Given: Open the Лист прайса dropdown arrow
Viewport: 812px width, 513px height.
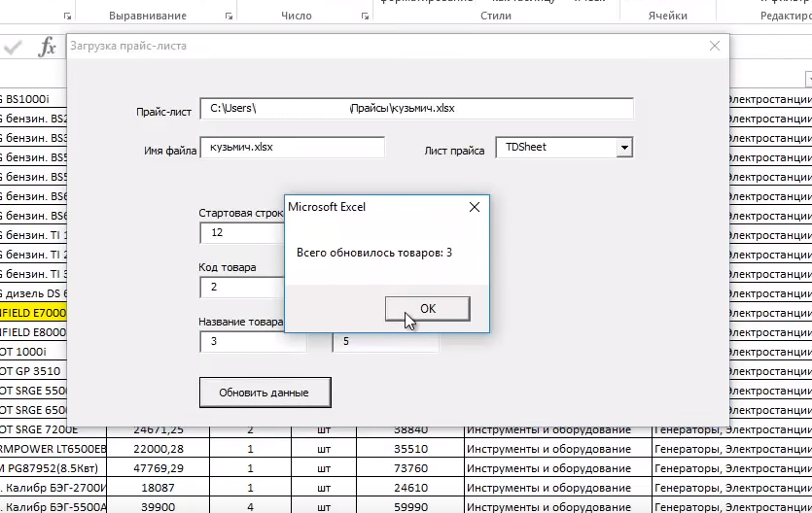Looking at the screenshot, I should (x=624, y=148).
